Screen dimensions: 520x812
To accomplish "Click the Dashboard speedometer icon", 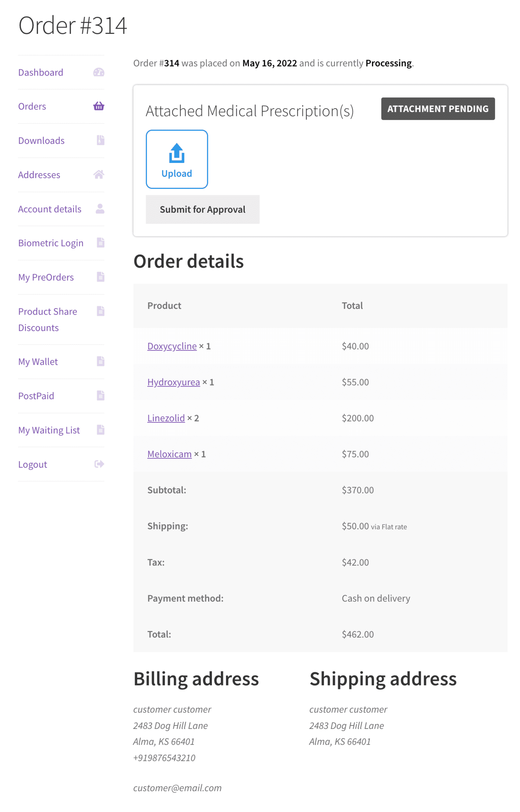I will (99, 72).
